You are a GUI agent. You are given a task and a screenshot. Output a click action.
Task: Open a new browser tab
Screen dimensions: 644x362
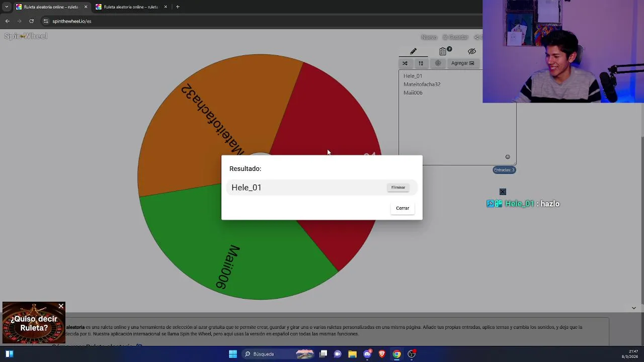tap(178, 7)
